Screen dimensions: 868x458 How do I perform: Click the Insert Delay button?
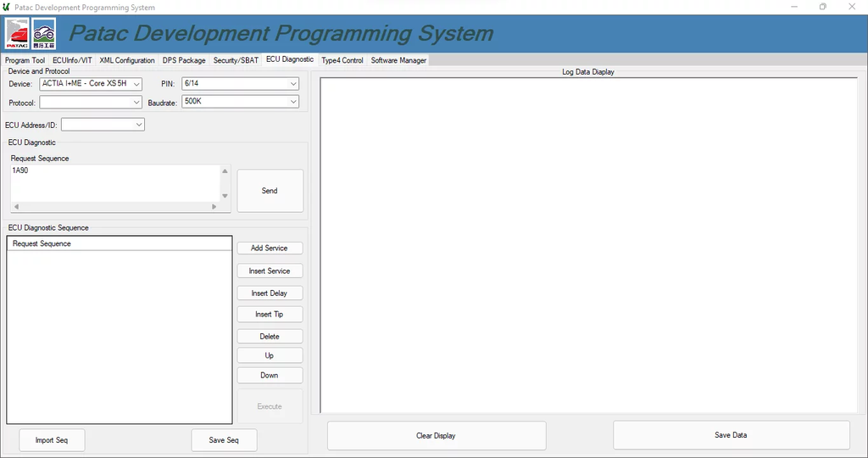click(270, 293)
